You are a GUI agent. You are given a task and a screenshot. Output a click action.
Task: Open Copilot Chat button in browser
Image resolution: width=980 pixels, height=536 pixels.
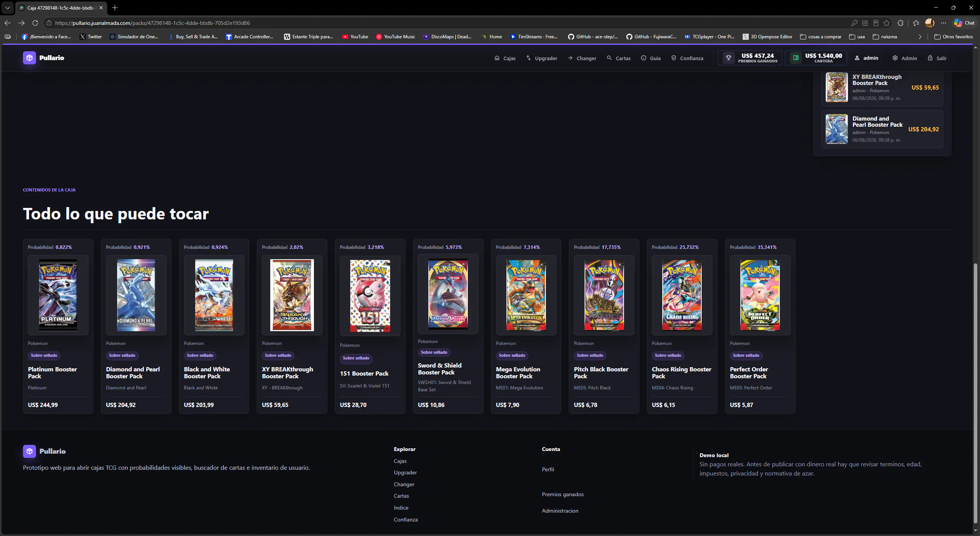(964, 23)
